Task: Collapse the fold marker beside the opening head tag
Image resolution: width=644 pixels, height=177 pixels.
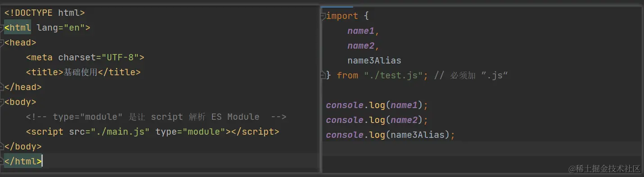Action: (2, 42)
